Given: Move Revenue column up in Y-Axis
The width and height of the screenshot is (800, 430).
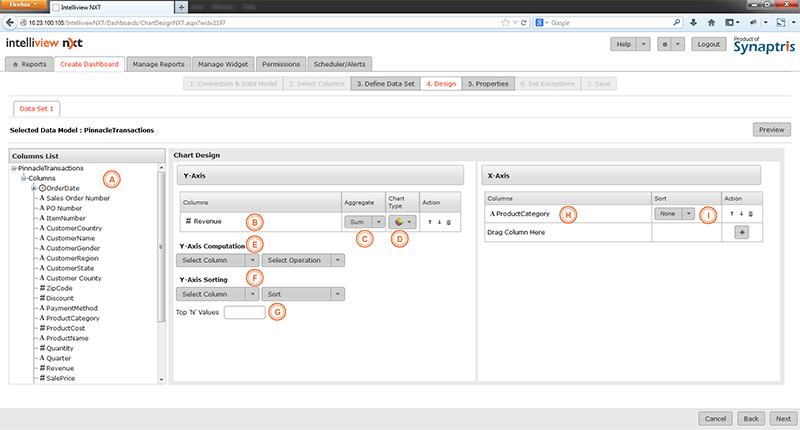Looking at the screenshot, I should point(431,221).
